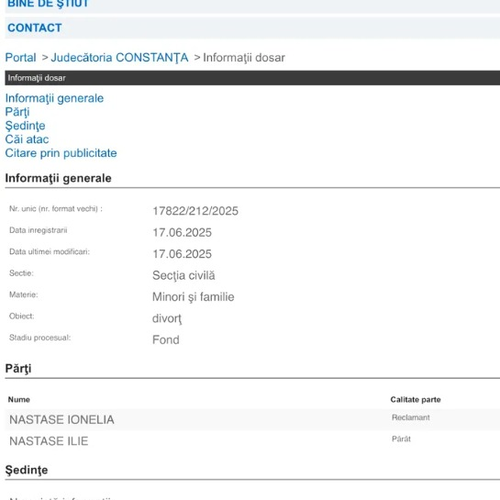Click the Data ultimei modificări value 17.06.2025
The height and width of the screenshot is (500, 500).
click(182, 254)
